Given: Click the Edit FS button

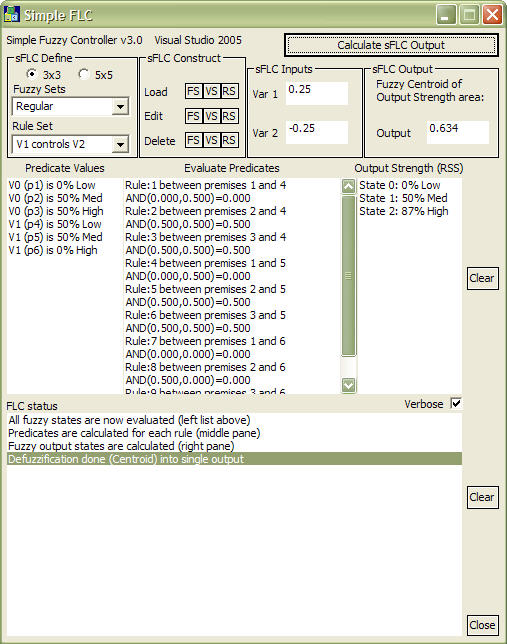Looking at the screenshot, I should pyautogui.click(x=194, y=116).
